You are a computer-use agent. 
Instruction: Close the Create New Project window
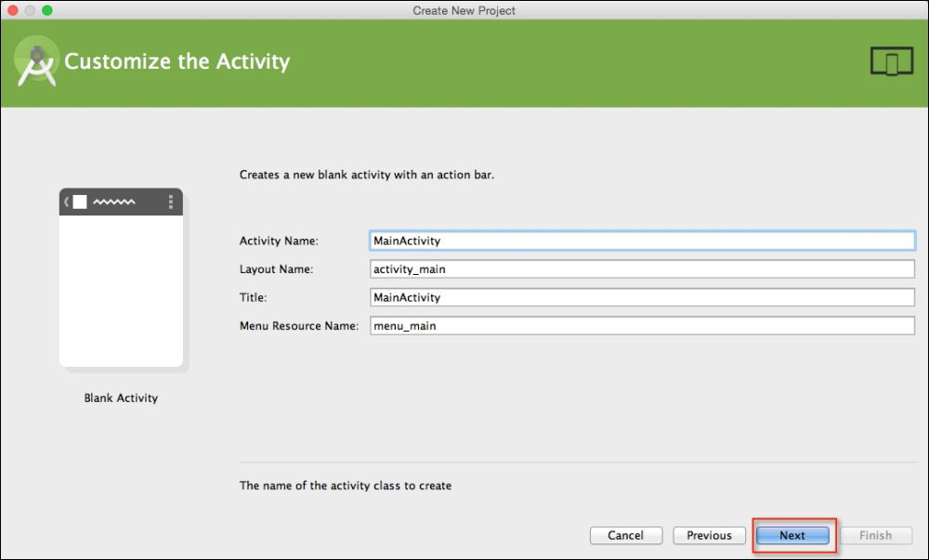13,10
